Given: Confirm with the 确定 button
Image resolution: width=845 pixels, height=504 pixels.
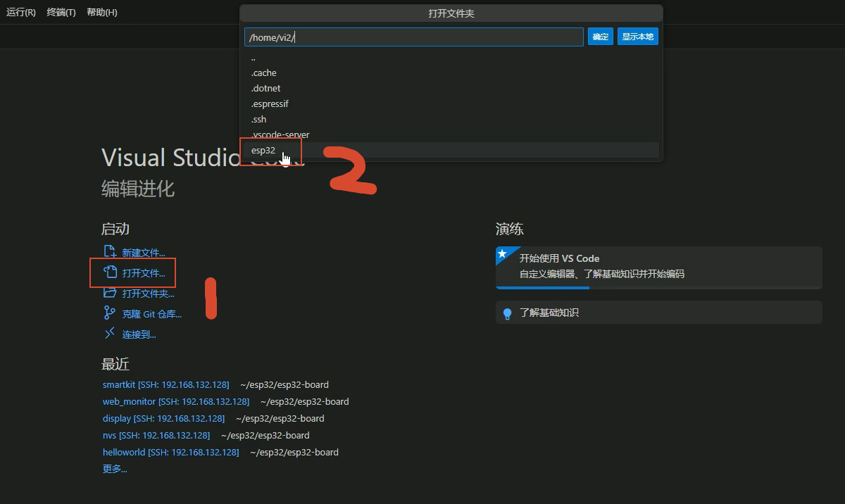Looking at the screenshot, I should 601,37.
